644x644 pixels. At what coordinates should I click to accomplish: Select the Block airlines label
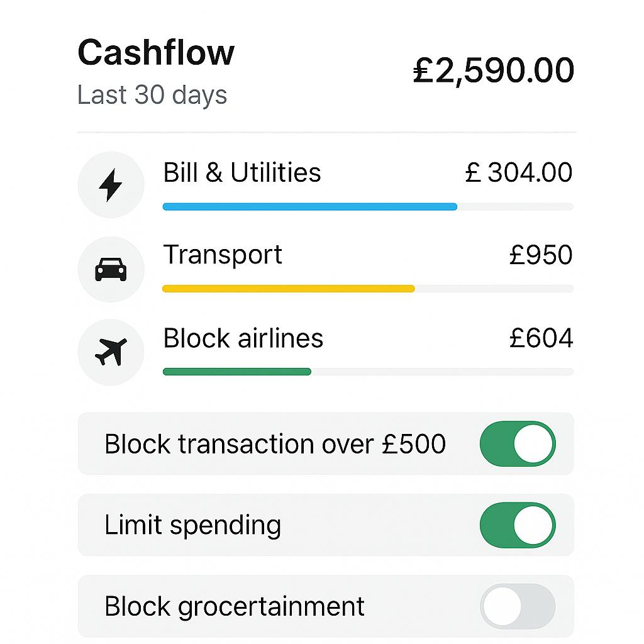[243, 338]
